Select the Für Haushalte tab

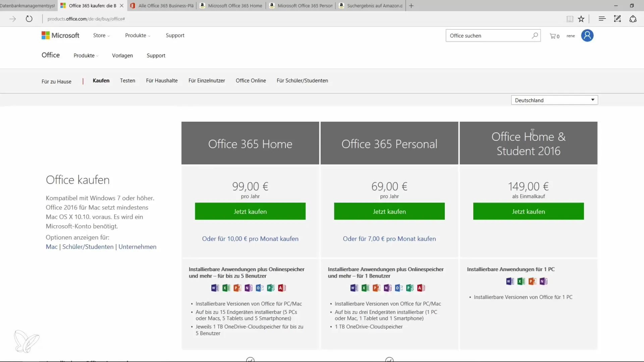click(x=162, y=81)
